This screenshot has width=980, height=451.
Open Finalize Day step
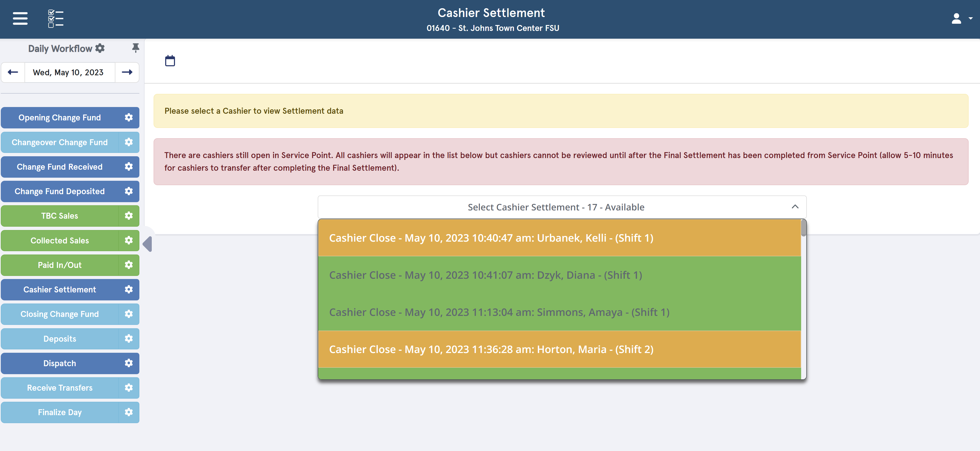(x=60, y=412)
